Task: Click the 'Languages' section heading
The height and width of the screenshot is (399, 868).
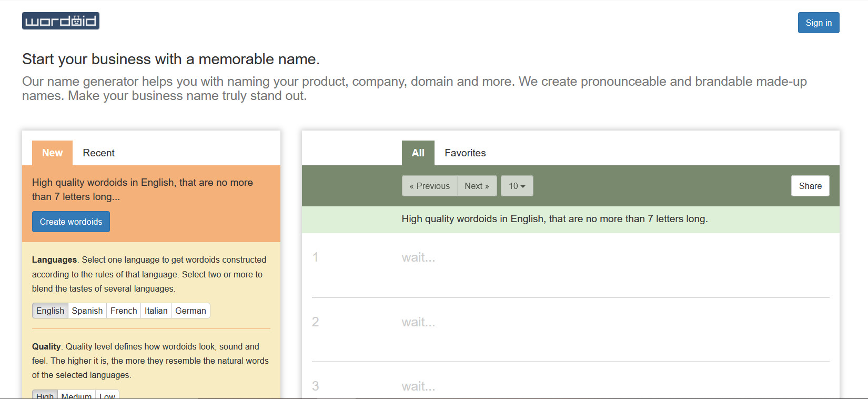Action: click(x=54, y=260)
